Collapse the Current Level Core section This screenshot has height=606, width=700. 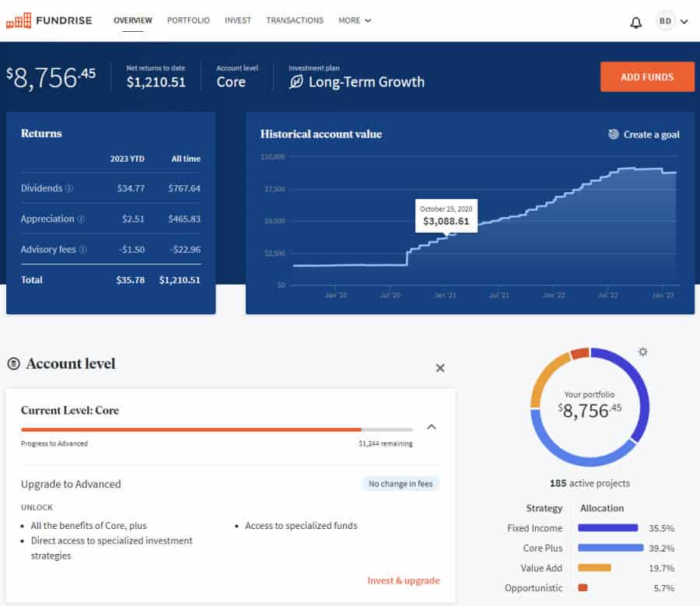[432, 426]
